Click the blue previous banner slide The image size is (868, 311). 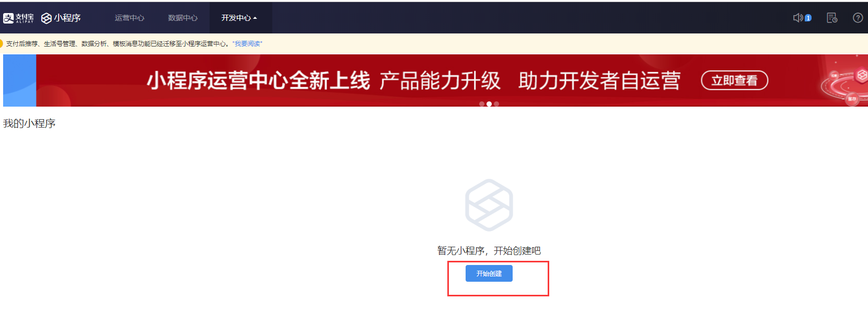click(19, 80)
